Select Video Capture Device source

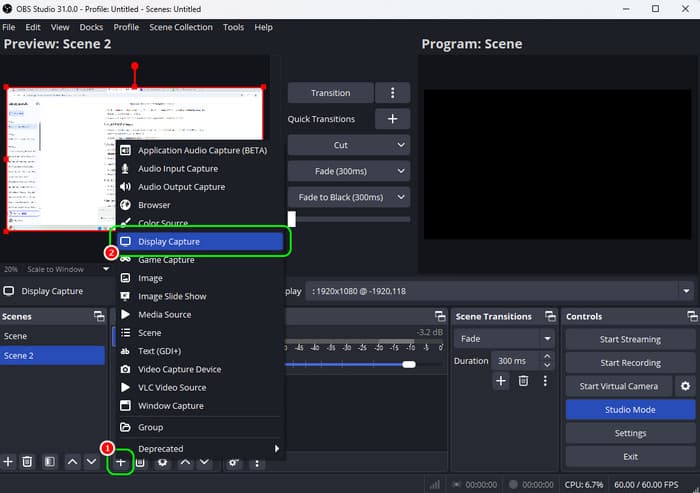click(x=200, y=369)
